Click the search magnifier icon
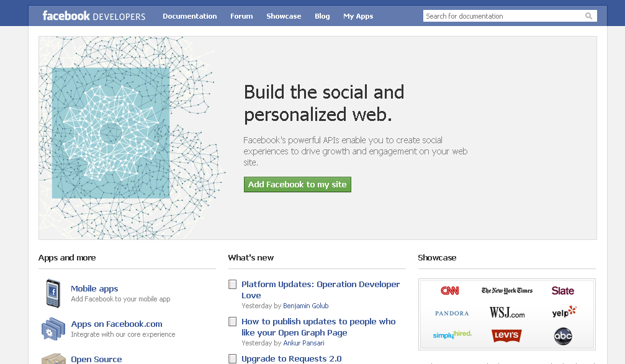625x364 pixels. pyautogui.click(x=588, y=16)
